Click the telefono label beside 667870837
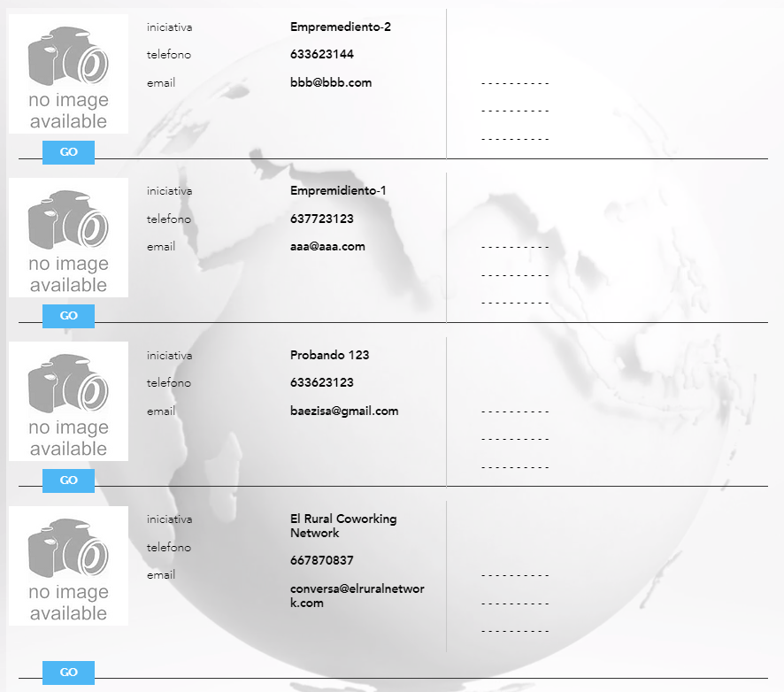Image resolution: width=784 pixels, height=692 pixels. click(169, 548)
